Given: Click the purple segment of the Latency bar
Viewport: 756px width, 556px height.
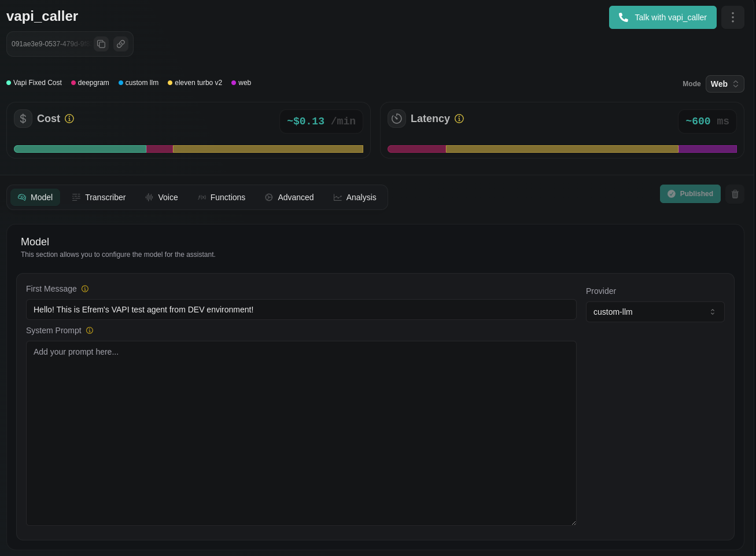Looking at the screenshot, I should (707, 149).
